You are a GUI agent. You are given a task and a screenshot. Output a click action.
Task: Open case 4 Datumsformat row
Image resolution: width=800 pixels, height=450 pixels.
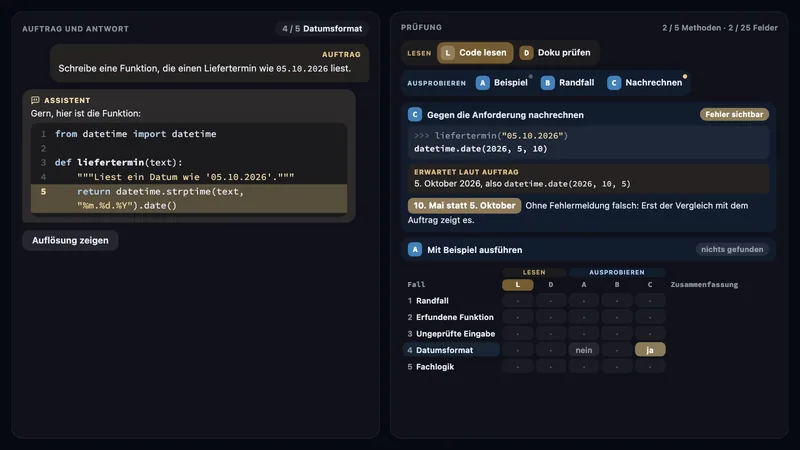pos(452,350)
